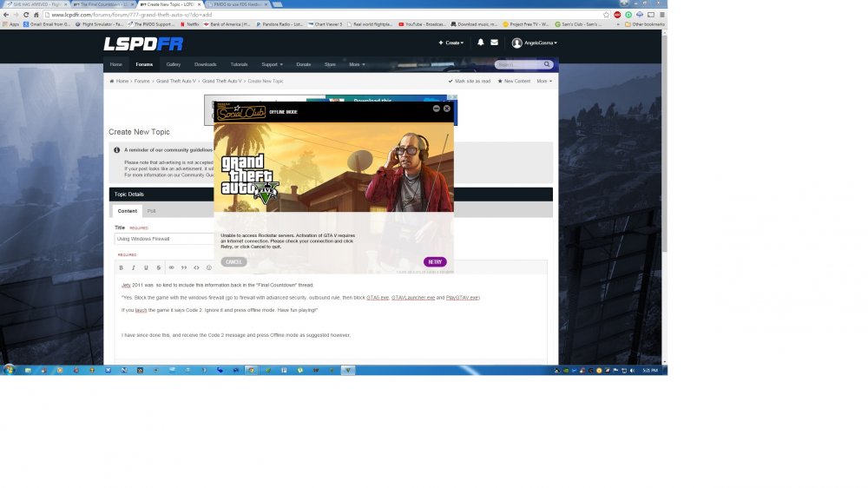Open the Downloads navigation item

tap(206, 64)
